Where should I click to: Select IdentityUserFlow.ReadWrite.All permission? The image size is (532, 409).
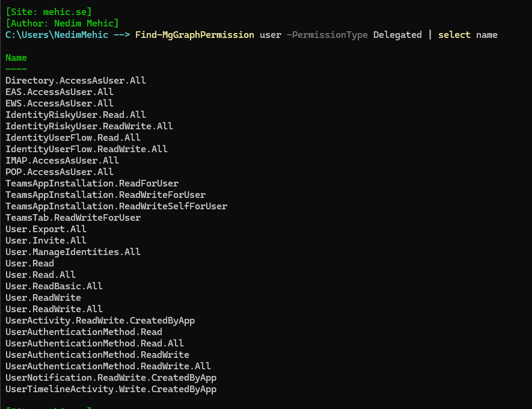(87, 149)
